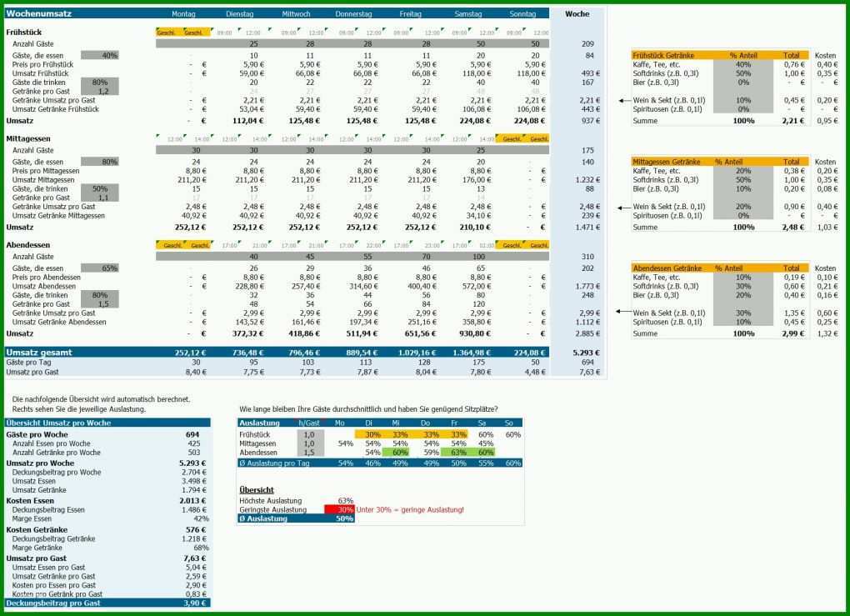Screen dimensions: 850x616
Task: Select the Abendessen Getränke table header
Action: [x=667, y=268]
